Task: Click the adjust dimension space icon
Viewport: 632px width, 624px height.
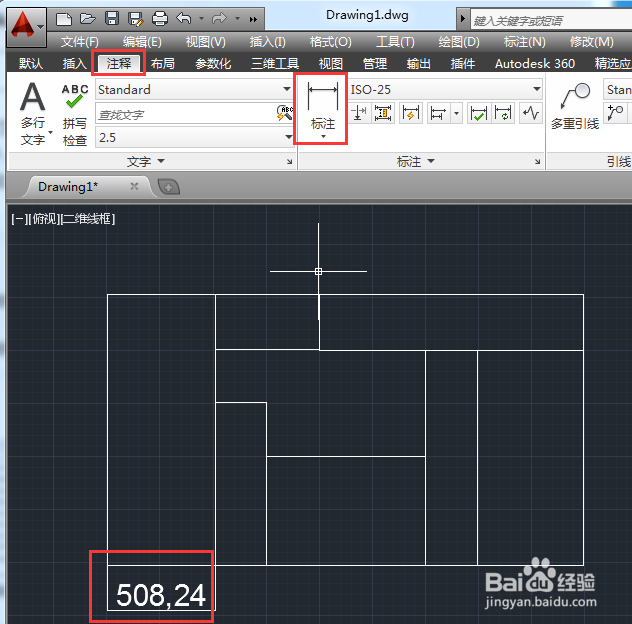Action: (x=383, y=113)
